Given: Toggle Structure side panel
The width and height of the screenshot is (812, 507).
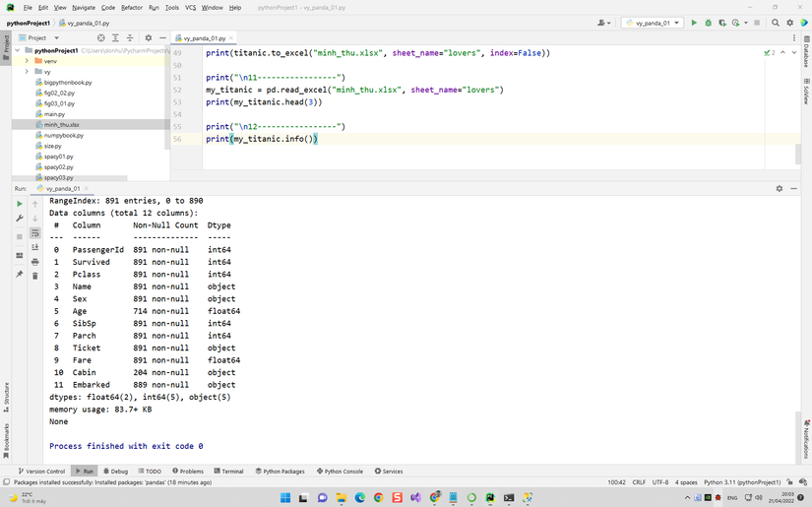Looking at the screenshot, I should tap(6, 397).
